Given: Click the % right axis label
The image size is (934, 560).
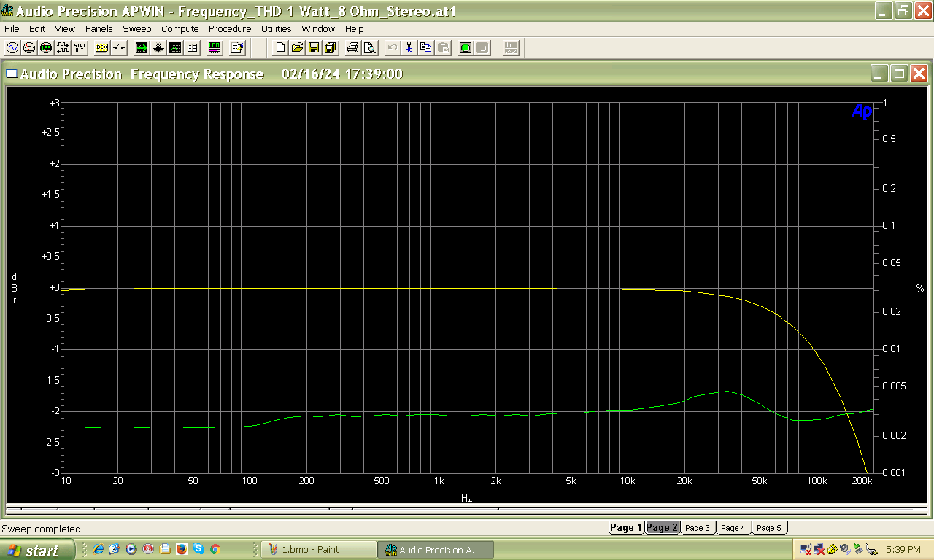Looking at the screenshot, I should (x=919, y=288).
